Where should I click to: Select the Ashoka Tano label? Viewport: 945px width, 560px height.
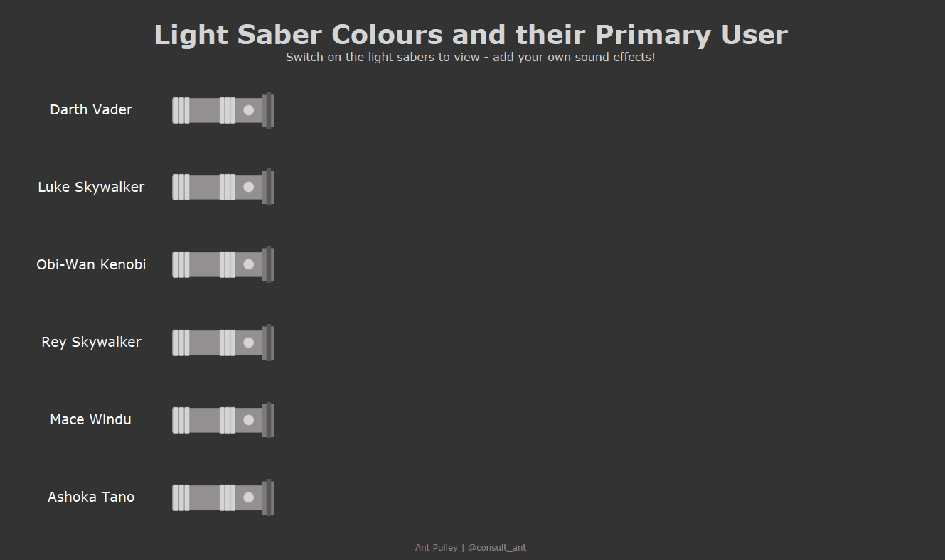(x=91, y=497)
